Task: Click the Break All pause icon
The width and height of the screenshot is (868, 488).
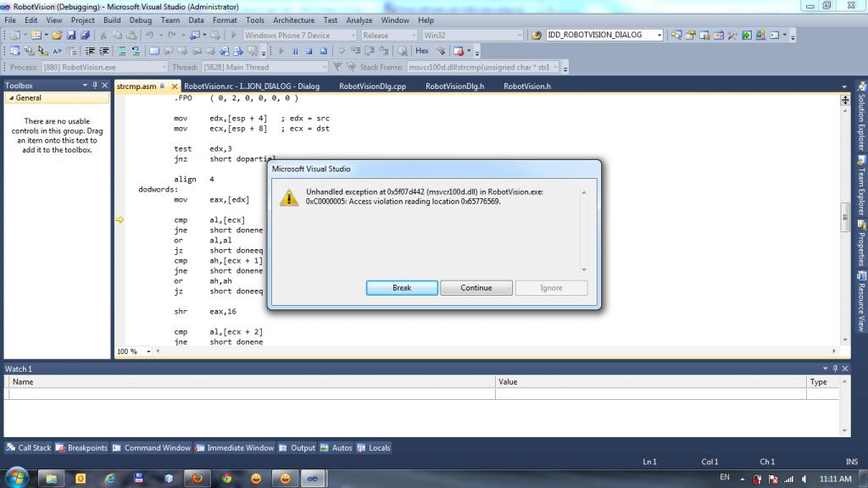Action: [295, 51]
